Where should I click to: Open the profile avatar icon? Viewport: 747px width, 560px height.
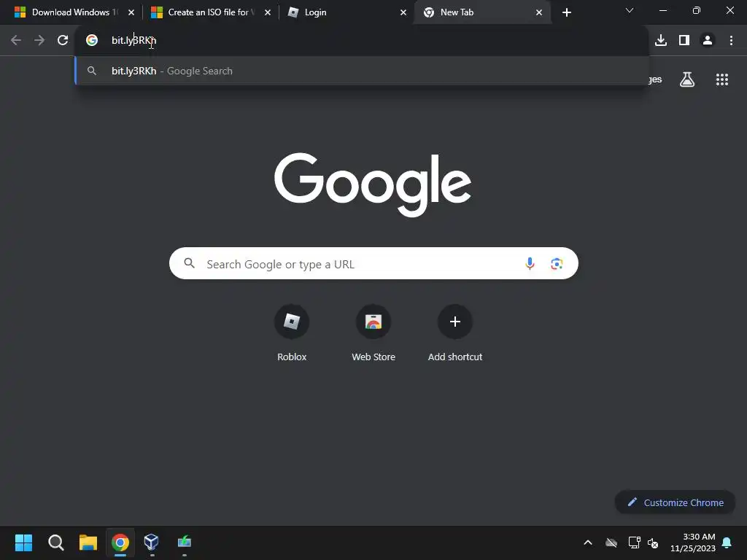708,41
